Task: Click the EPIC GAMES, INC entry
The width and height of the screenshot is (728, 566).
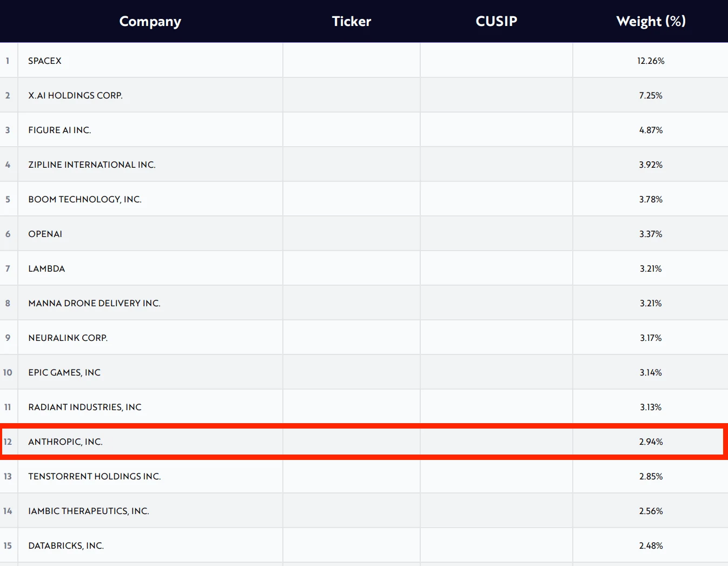Action: [x=64, y=372]
